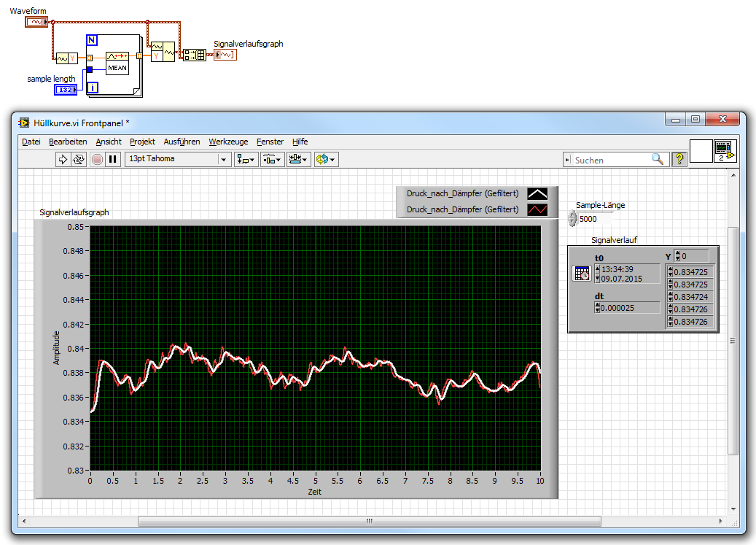The height and width of the screenshot is (545, 756).
Task: Open the Reorder toolbar menu
Action: (x=325, y=159)
